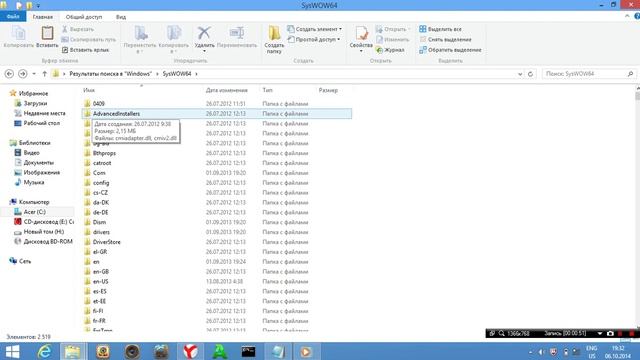
Task: Open the command prompt taskbar icon
Action: (x=248, y=351)
